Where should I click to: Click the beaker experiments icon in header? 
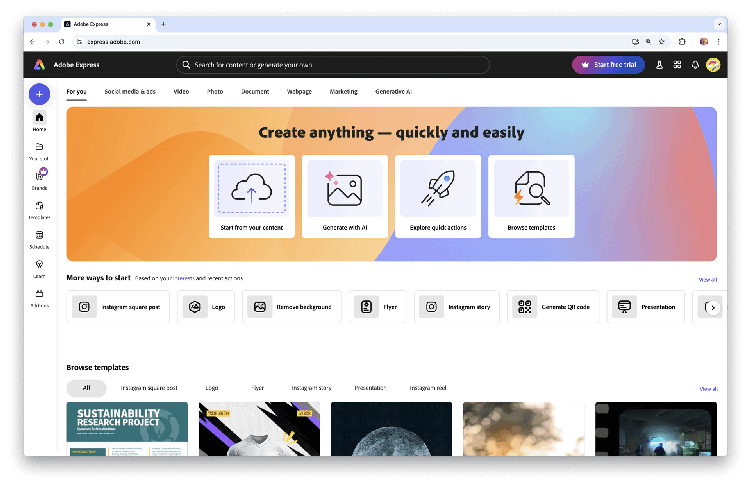(x=659, y=65)
